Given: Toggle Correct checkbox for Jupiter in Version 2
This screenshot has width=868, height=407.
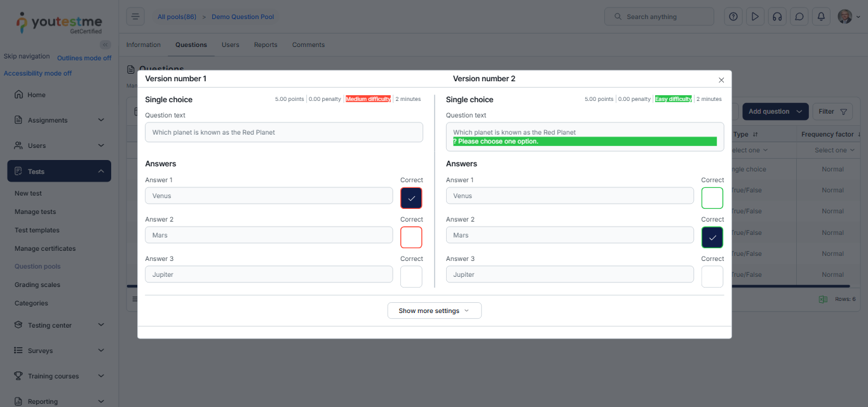Looking at the screenshot, I should (x=712, y=277).
